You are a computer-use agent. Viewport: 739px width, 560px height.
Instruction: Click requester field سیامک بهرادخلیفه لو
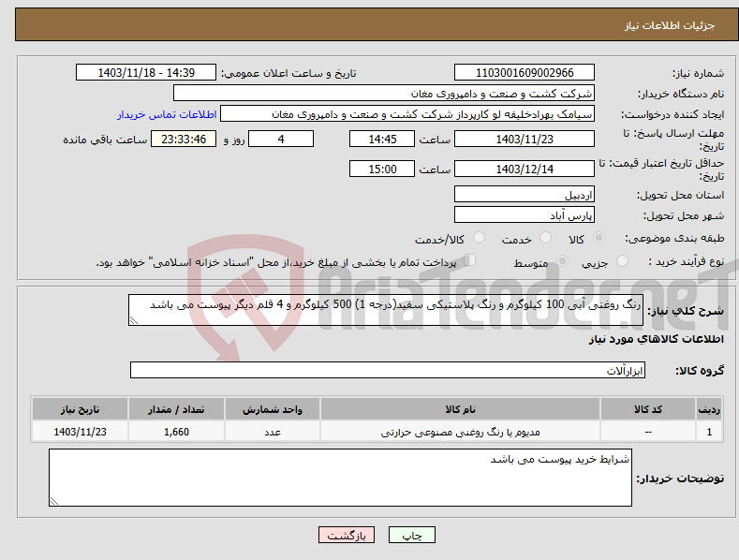[x=407, y=114]
